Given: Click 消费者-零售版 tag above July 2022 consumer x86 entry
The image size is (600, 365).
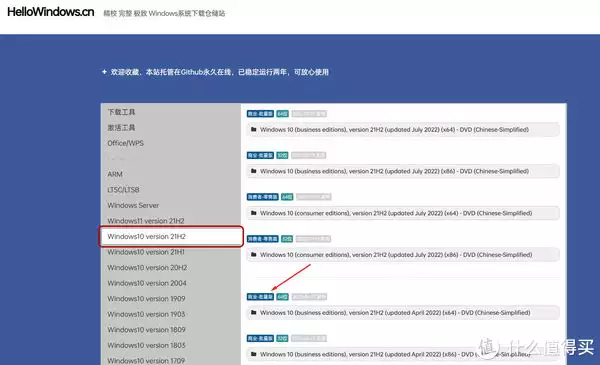Looking at the screenshot, I should pos(262,239).
